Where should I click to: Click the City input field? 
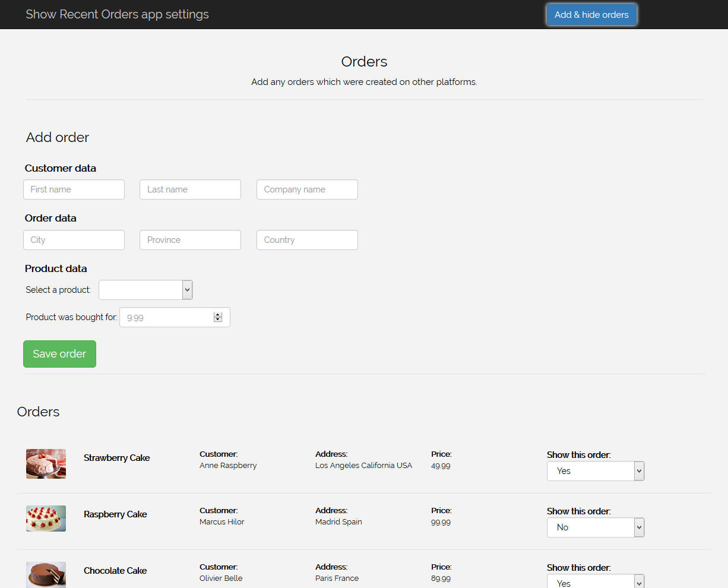(x=74, y=239)
